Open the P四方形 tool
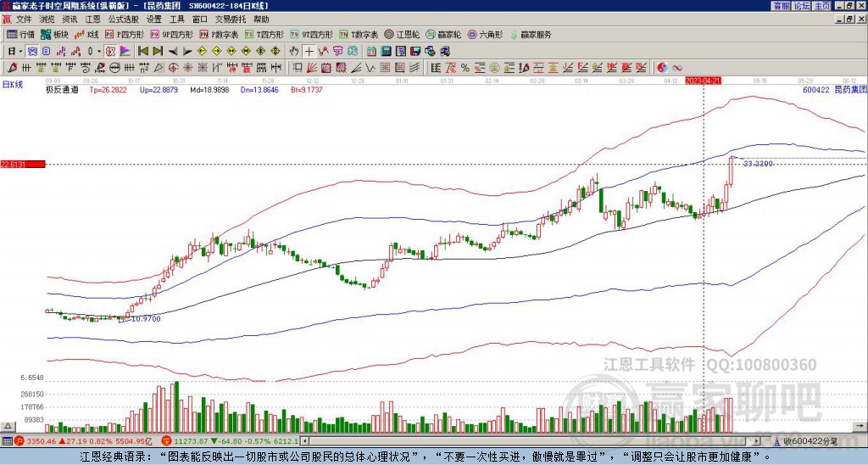 click(x=125, y=34)
